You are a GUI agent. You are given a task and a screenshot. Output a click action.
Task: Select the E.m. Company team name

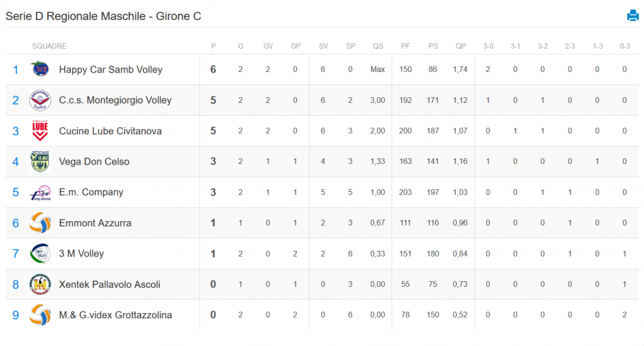91,192
